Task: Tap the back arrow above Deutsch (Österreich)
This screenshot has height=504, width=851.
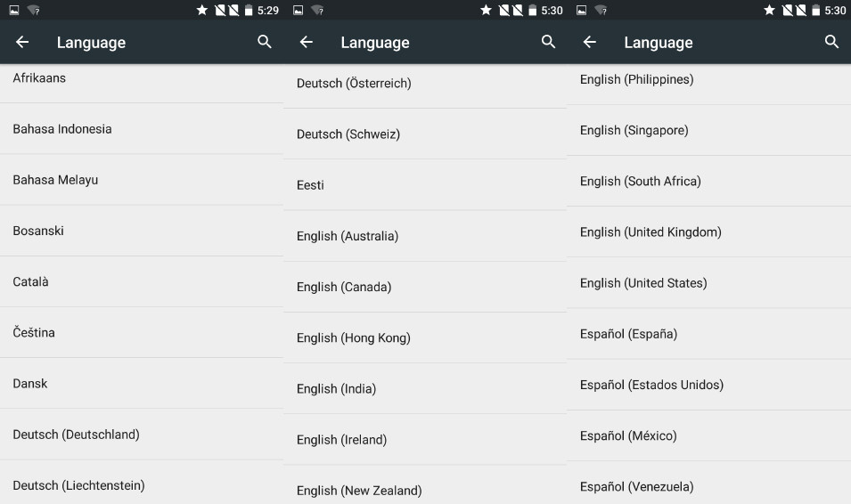Action: pyautogui.click(x=306, y=42)
